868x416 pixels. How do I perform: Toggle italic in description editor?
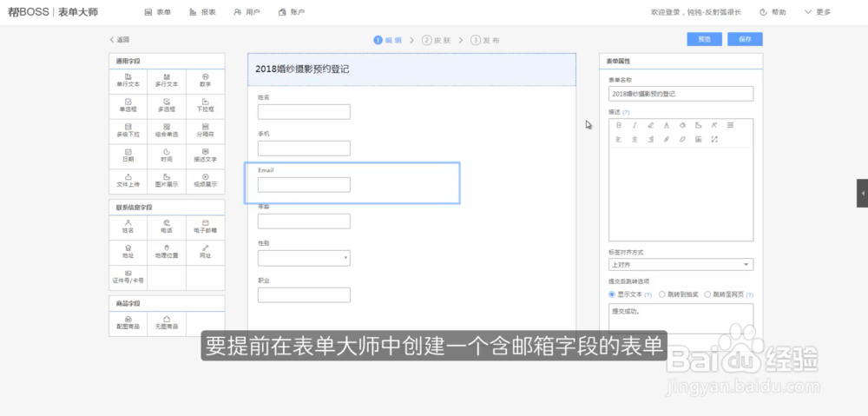[x=635, y=125]
